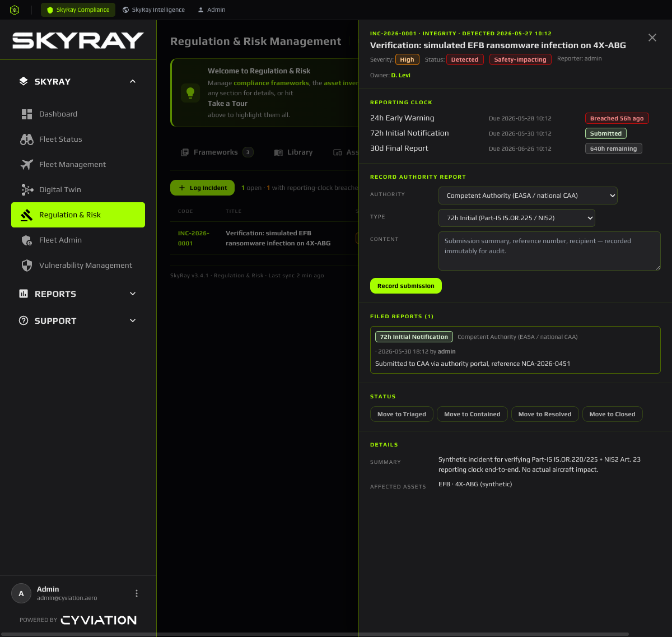
Task: Click the Vulnerability Management shield icon
Action: [27, 265]
